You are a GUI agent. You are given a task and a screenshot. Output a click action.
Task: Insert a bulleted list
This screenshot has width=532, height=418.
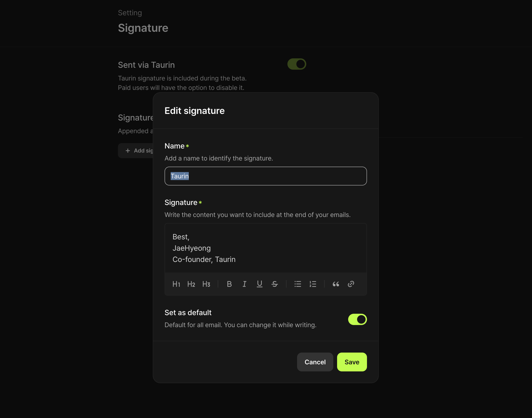[x=298, y=284]
